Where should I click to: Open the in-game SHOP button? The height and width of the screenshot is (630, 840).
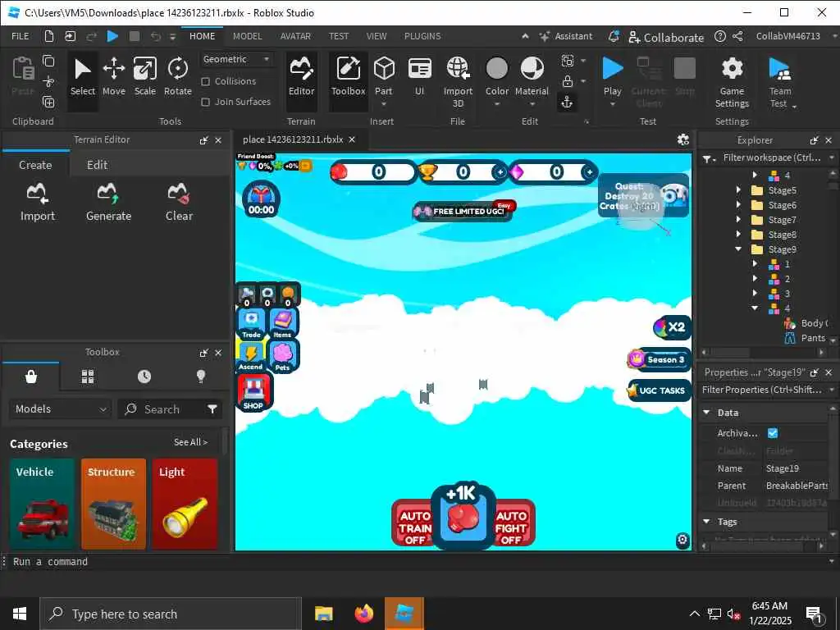[x=254, y=393]
